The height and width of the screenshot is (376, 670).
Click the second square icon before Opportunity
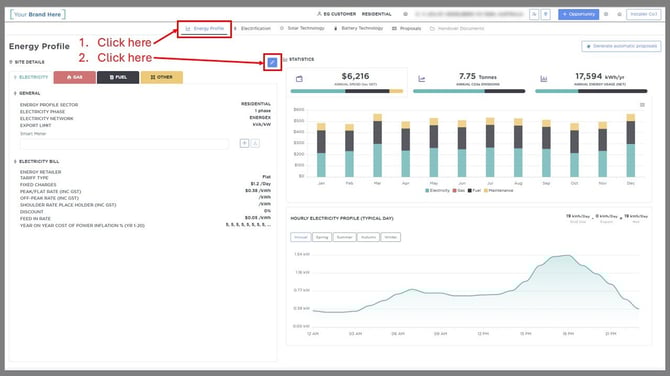pyautogui.click(x=546, y=14)
